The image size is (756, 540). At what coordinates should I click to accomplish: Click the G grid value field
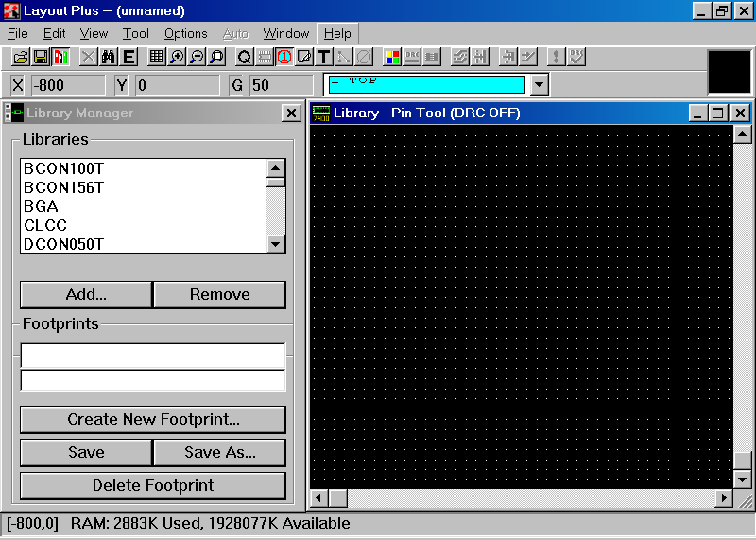[282, 85]
